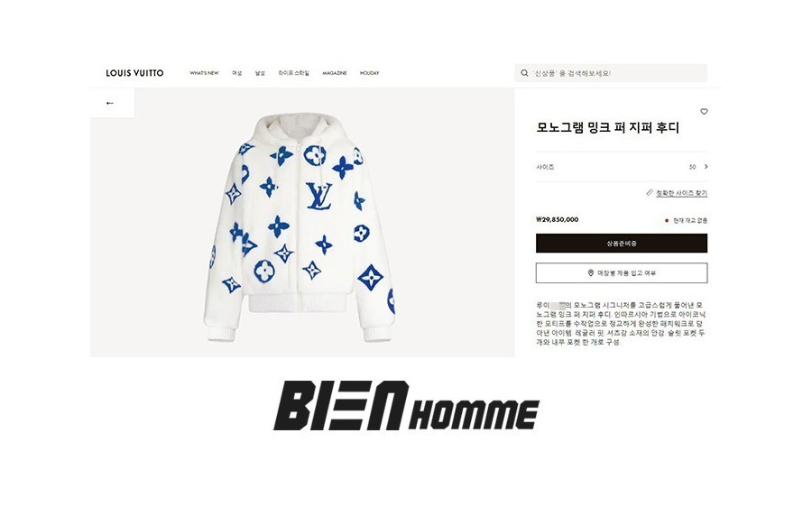Click the white monogram hoodie product image
The width and height of the screenshot is (812, 516).
300,226
